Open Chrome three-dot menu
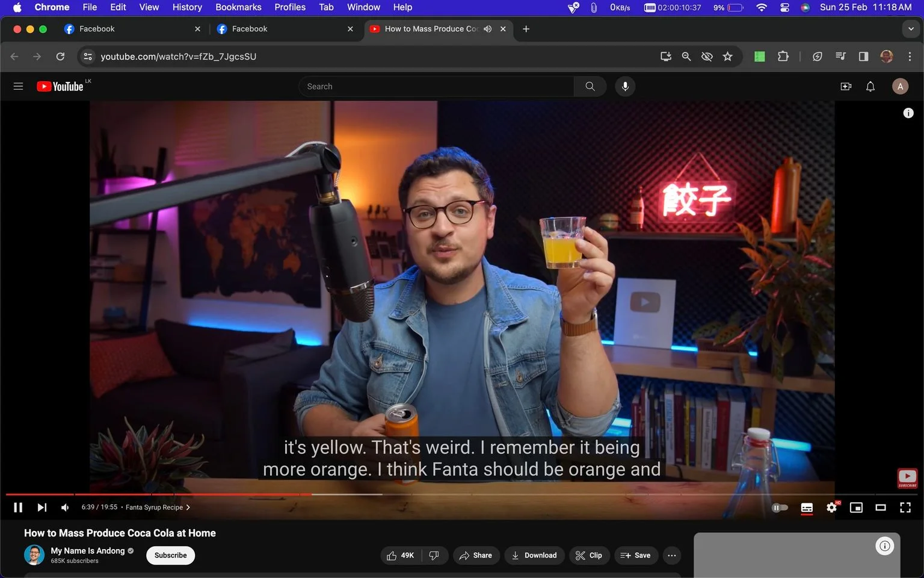 coord(910,56)
